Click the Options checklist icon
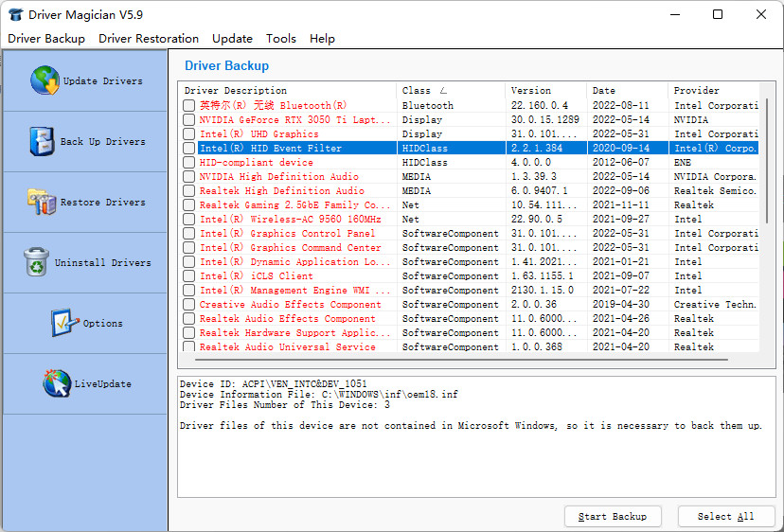Image resolution: width=784 pixels, height=532 pixels. [x=65, y=323]
